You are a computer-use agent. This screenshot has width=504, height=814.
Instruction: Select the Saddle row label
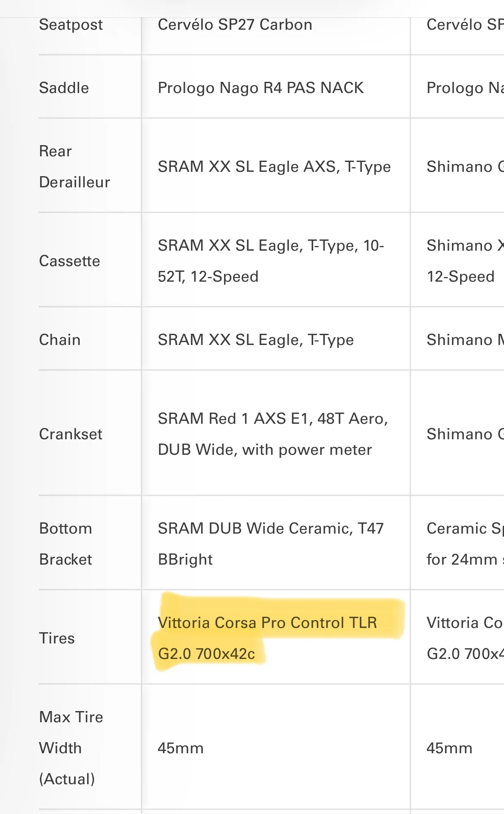(64, 88)
